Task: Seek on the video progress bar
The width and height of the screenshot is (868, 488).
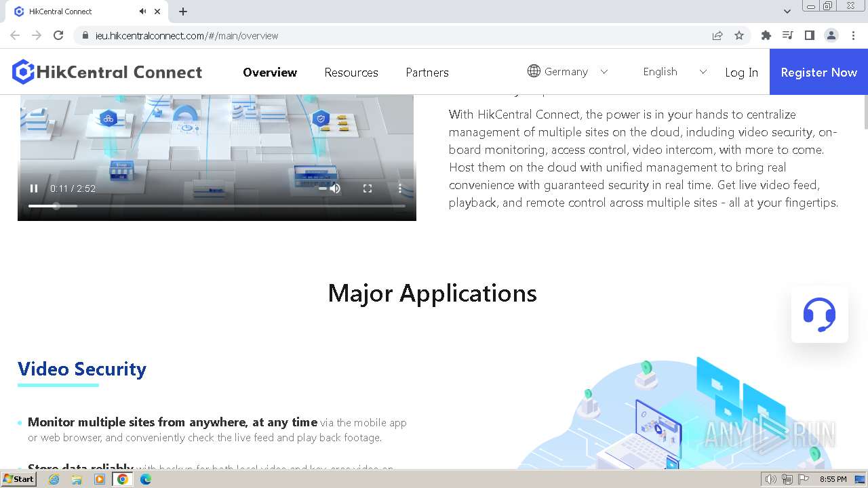Action: coord(217,206)
